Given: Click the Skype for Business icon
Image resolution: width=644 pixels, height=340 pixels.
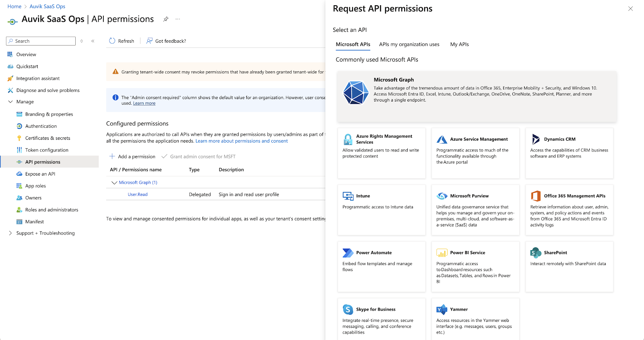Looking at the screenshot, I should pyautogui.click(x=348, y=309).
